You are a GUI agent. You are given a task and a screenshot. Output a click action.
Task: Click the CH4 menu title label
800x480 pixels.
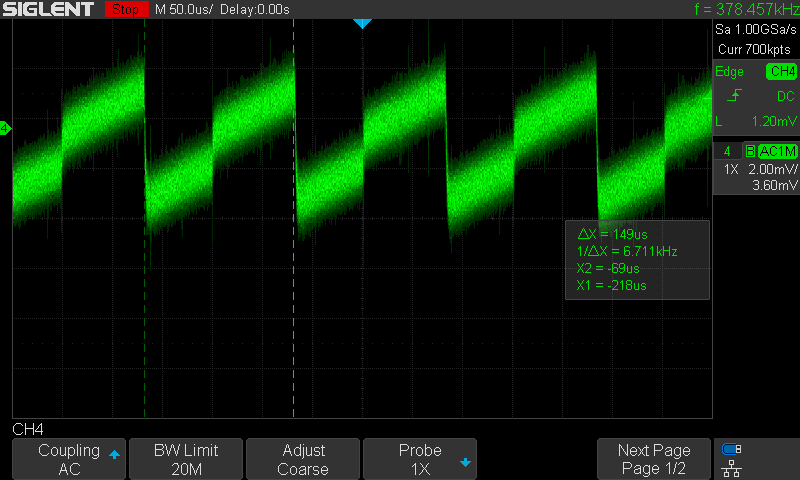coord(28,429)
